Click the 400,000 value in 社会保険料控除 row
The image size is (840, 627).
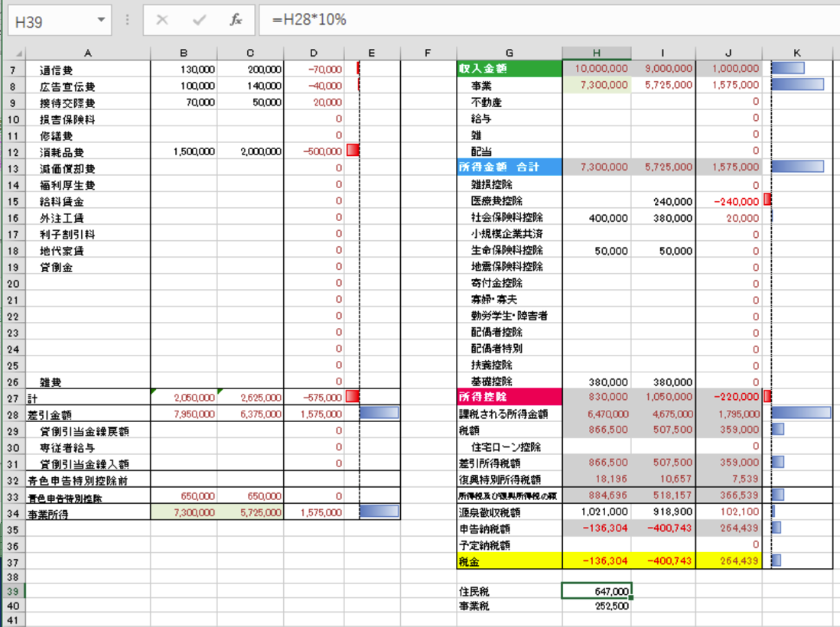(x=596, y=218)
